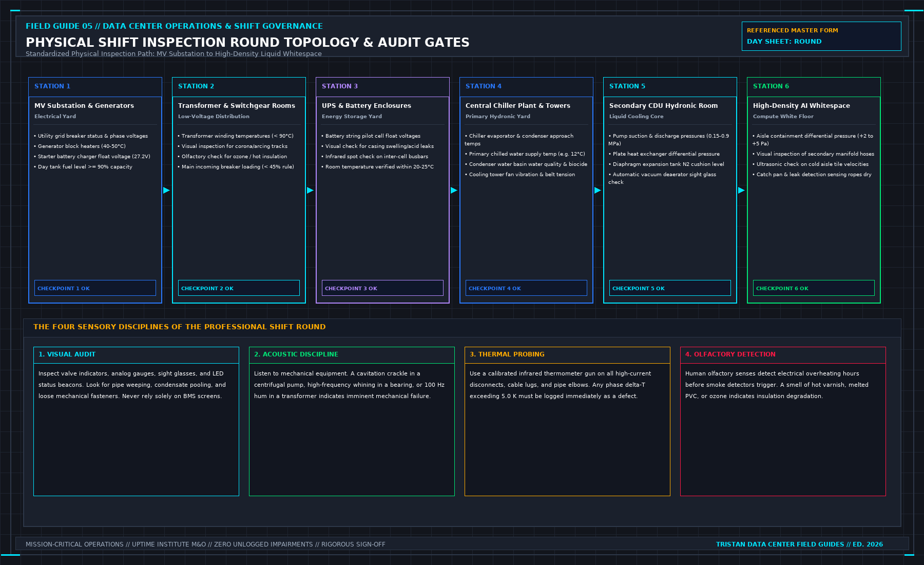Viewport: 924px width, 565px height.
Task: Select the STATION 3 header
Action: pos(382,87)
